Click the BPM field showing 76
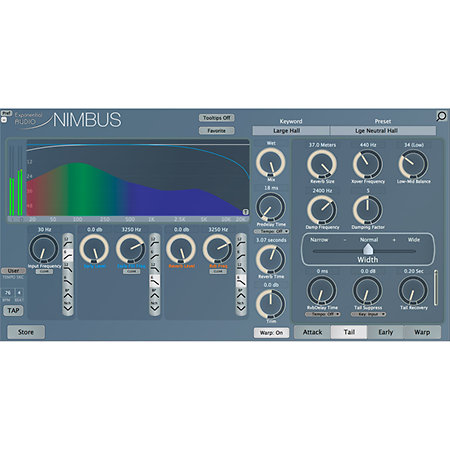 [x=7, y=293]
